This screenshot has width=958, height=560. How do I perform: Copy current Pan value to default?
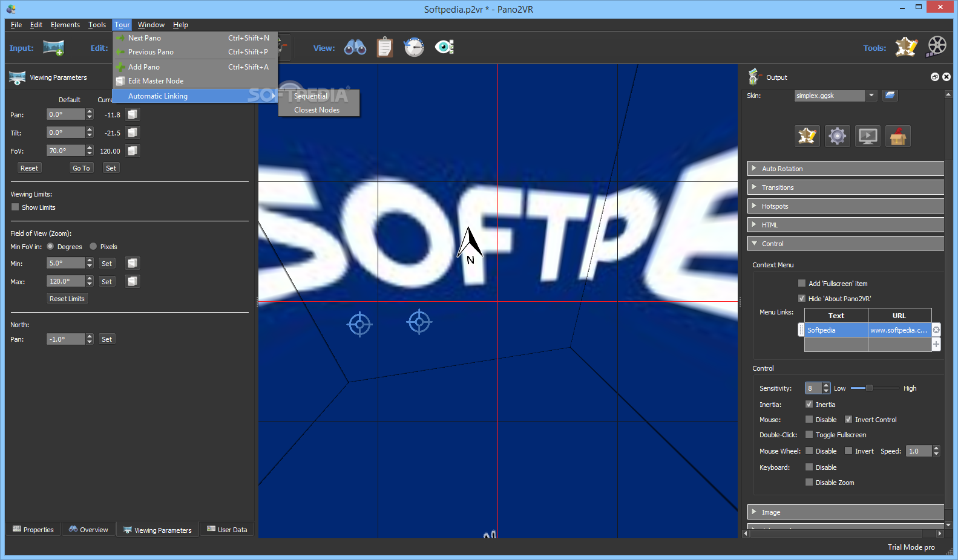[133, 114]
